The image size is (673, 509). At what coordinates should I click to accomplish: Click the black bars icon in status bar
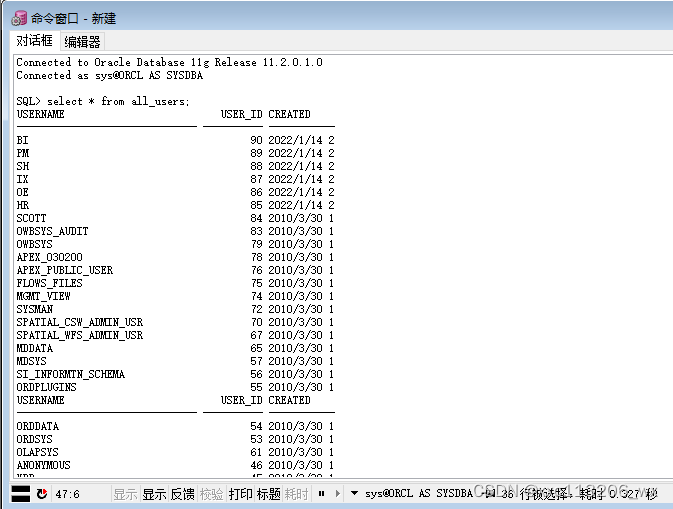click(x=20, y=494)
